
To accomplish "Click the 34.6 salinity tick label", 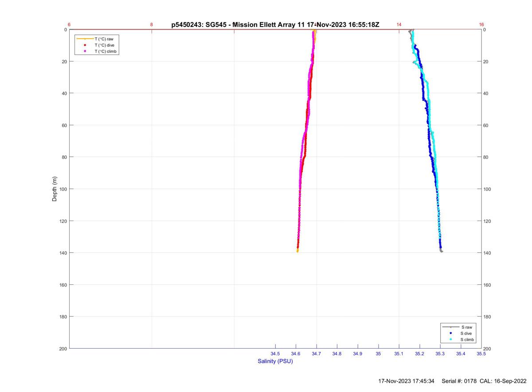I will coord(296,353).
